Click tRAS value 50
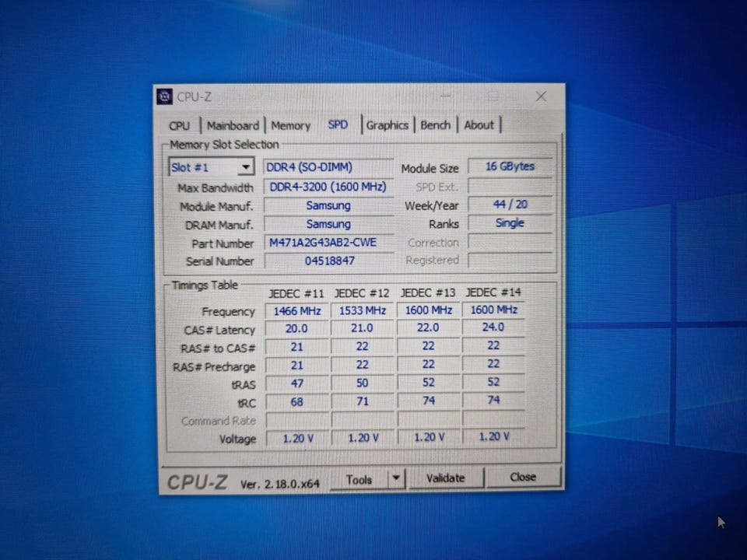This screenshot has width=747, height=560. (x=362, y=383)
